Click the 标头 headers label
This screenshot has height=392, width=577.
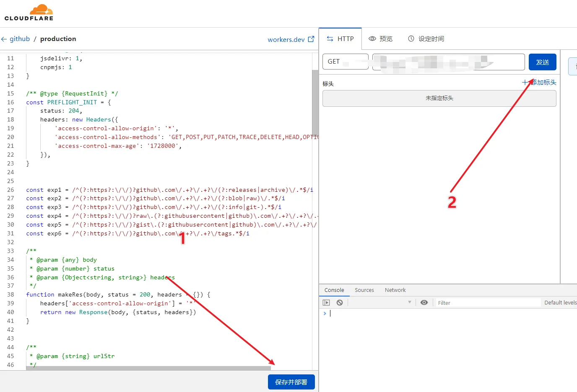(x=328, y=84)
